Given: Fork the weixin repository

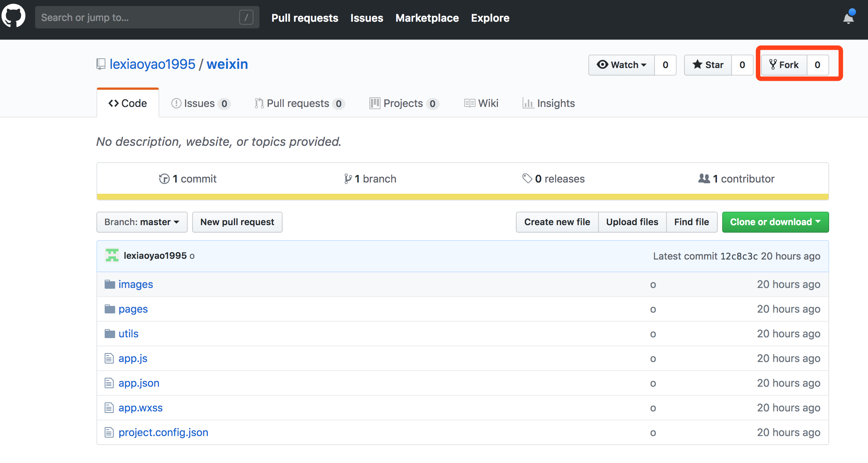Looking at the screenshot, I should coord(784,65).
